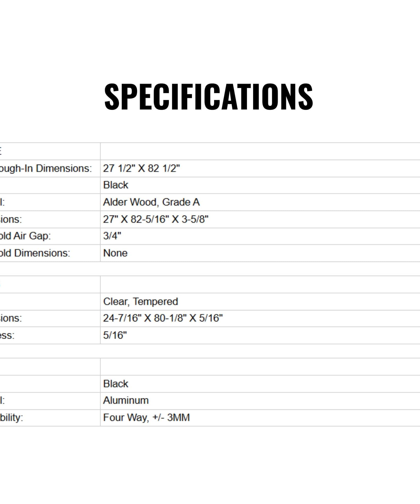The image size is (420, 504).
Task: Click the Clear, Tempered glass value
Action: [141, 302]
